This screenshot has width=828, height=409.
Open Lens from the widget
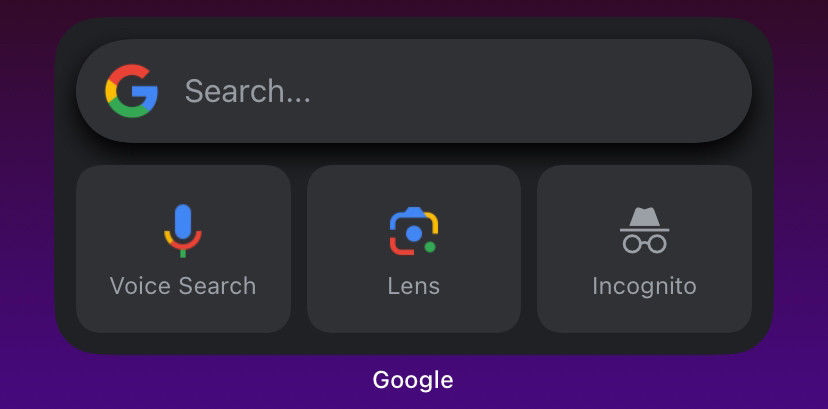click(x=413, y=249)
